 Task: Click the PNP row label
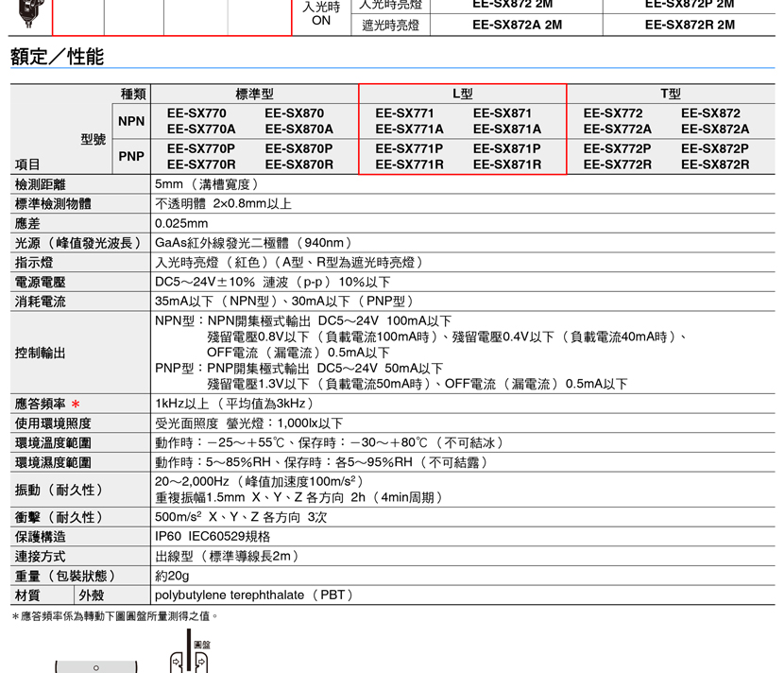coord(131,157)
